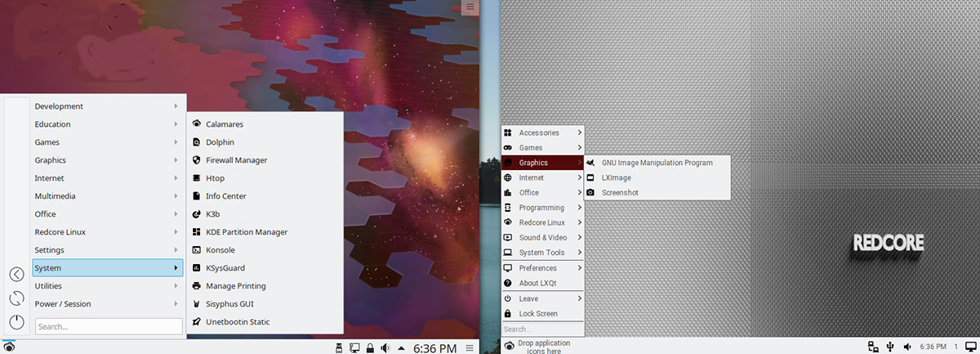Click the power leave button in launcher sidebar
This screenshot has width=980, height=354.
pos(16,321)
